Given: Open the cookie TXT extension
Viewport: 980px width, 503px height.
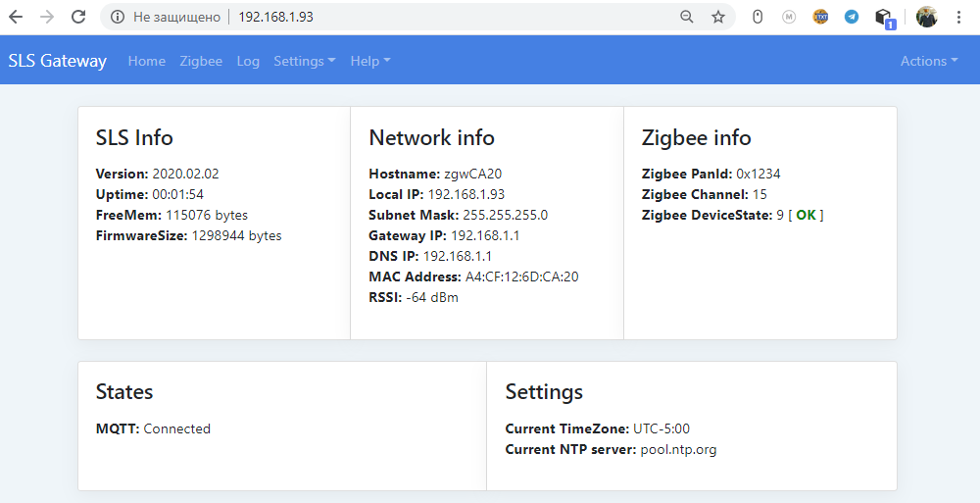Looking at the screenshot, I should [x=821, y=17].
